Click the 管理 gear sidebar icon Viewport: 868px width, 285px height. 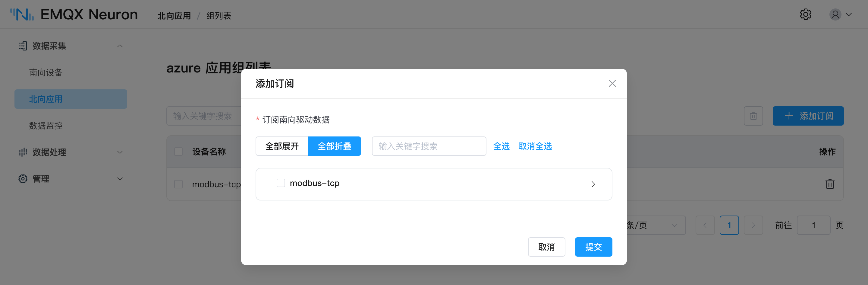pos(23,179)
